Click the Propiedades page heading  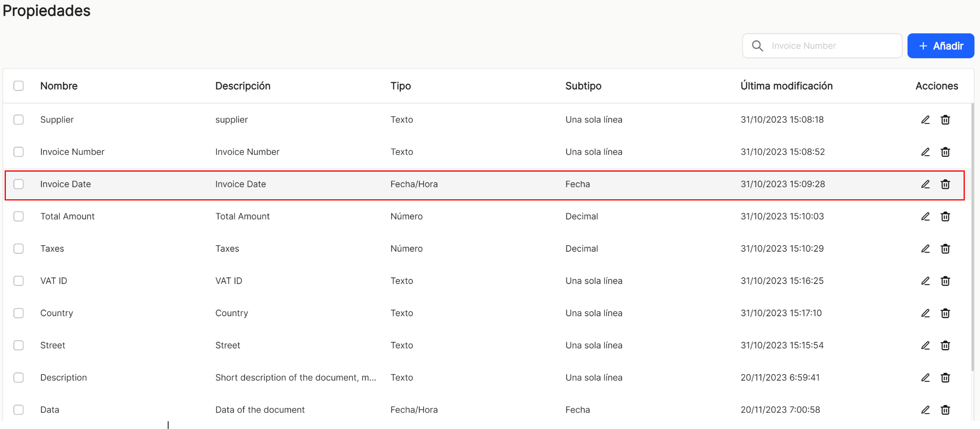[x=46, y=11]
